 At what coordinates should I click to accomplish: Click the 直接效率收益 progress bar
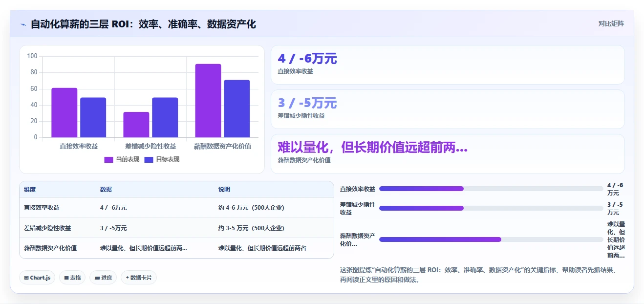pyautogui.click(x=491, y=189)
